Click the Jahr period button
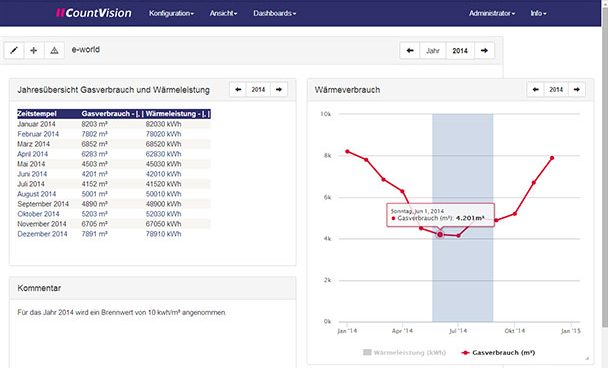The image size is (608, 368). pyautogui.click(x=433, y=50)
